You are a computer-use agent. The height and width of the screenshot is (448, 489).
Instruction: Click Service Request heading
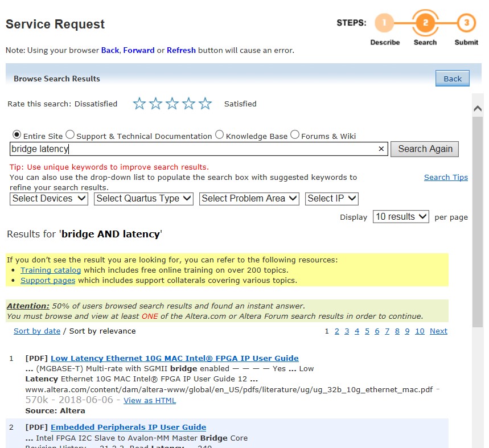55,24
